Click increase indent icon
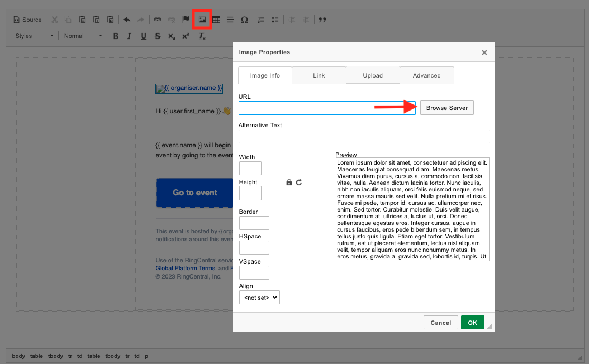 [x=306, y=20]
